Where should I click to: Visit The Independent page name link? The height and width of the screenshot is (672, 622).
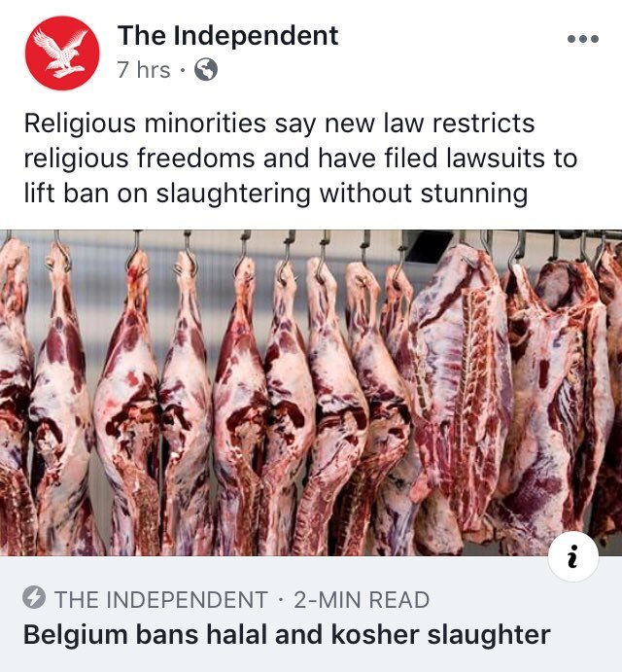click(x=227, y=35)
